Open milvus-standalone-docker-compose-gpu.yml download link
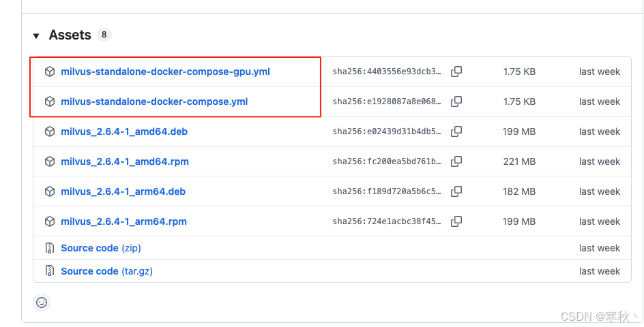 pyautogui.click(x=165, y=72)
